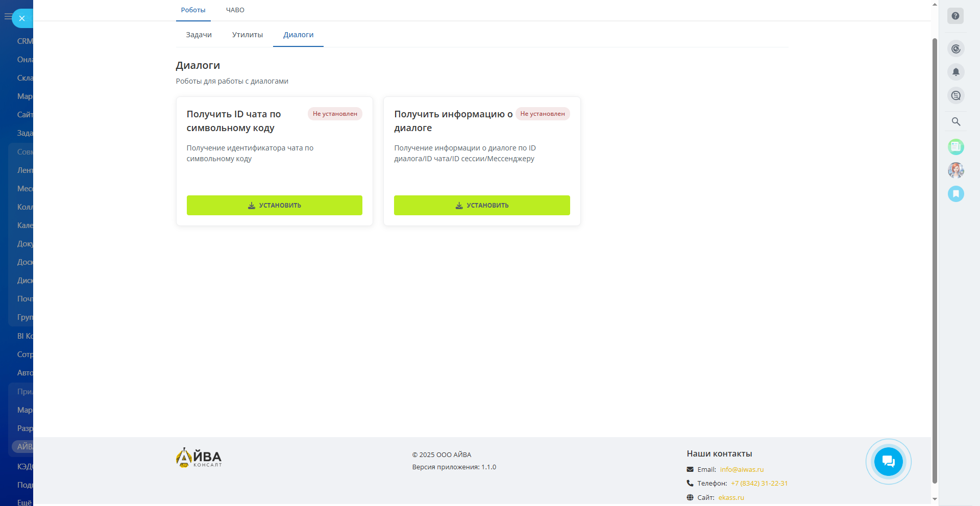This screenshot has height=506, width=980.
Task: Install the 'Получить ID чата' robot
Action: (275, 206)
